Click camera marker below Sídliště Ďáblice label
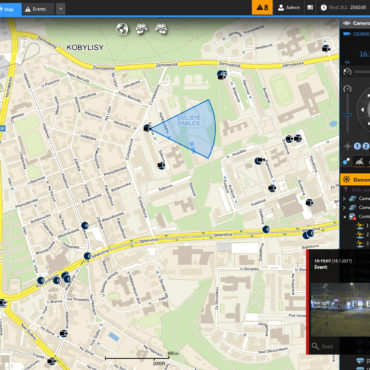 point(161,165)
